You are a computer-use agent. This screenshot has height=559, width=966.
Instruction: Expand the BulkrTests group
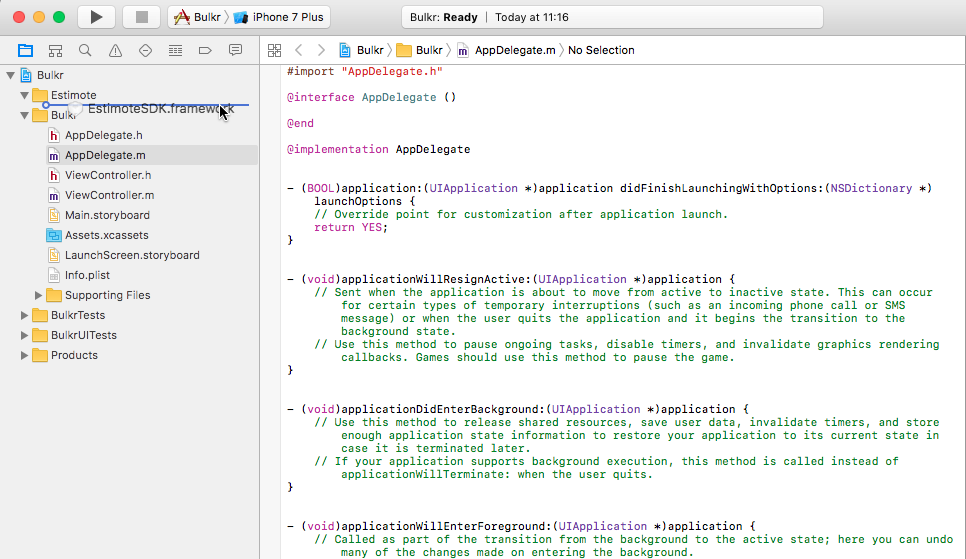tap(24, 316)
